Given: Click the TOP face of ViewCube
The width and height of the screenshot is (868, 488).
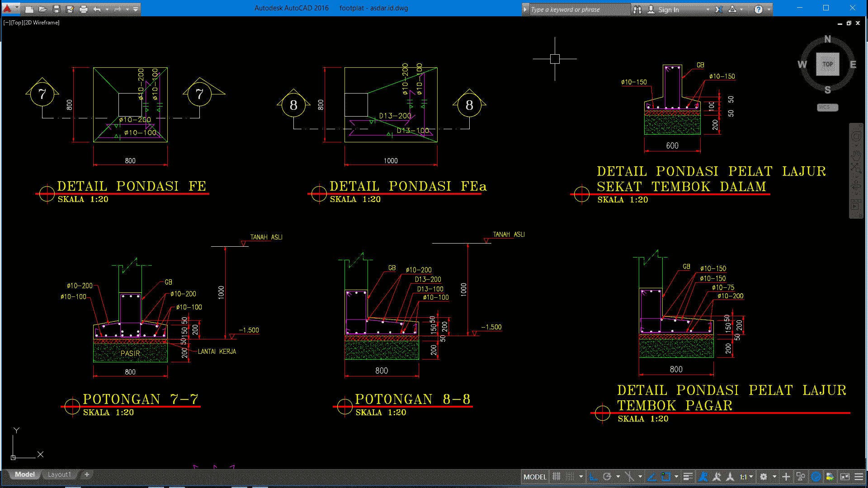Looking at the screenshot, I should pos(828,64).
